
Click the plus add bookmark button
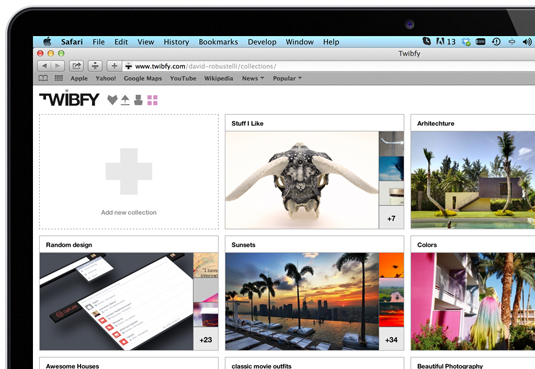[114, 66]
